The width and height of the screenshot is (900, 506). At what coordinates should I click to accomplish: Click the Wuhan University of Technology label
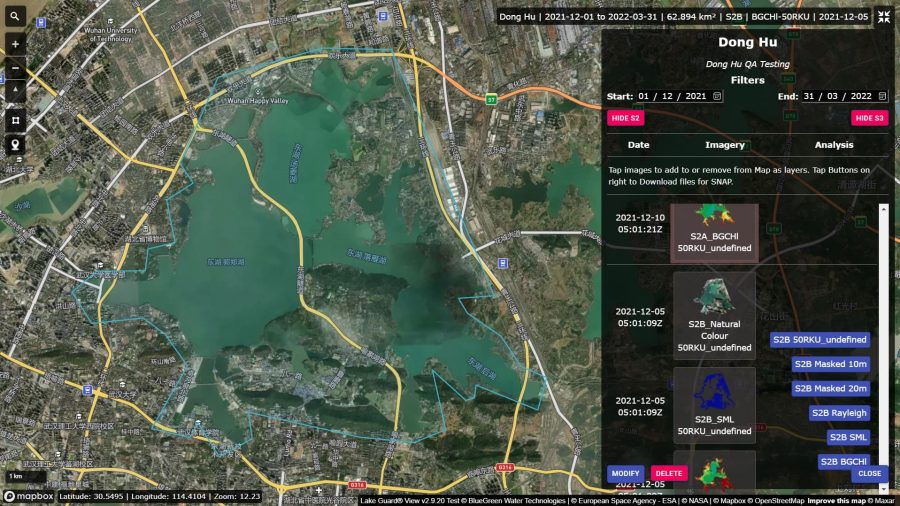click(111, 34)
